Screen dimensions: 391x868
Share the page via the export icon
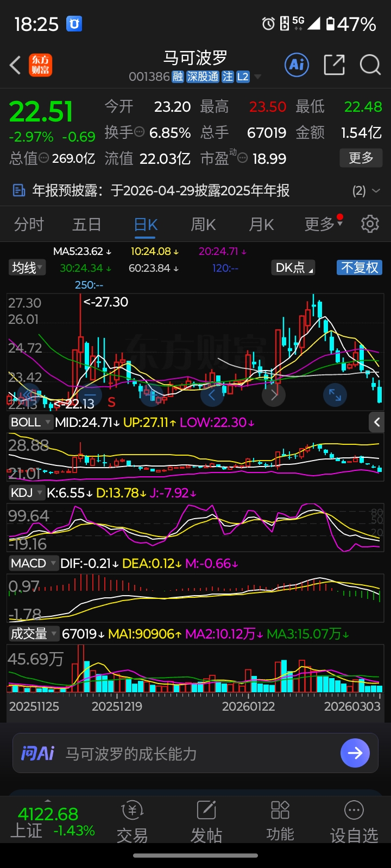point(333,65)
